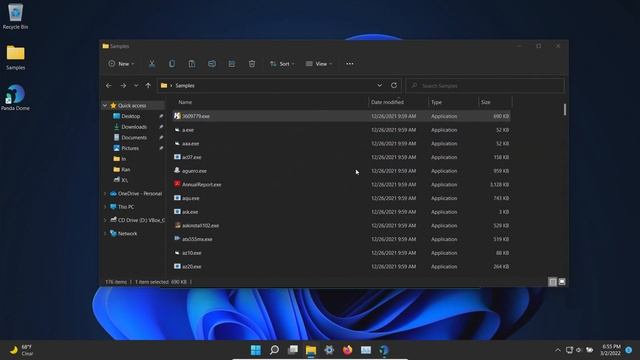Refresh the Samples folder view
Viewport: 640px width, 360px height.
394,85
